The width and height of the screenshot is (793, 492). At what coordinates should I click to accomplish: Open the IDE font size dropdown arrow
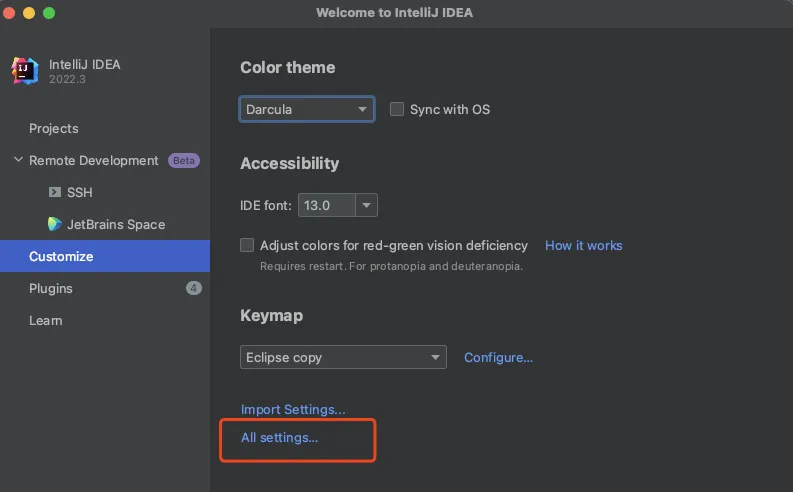tap(367, 205)
